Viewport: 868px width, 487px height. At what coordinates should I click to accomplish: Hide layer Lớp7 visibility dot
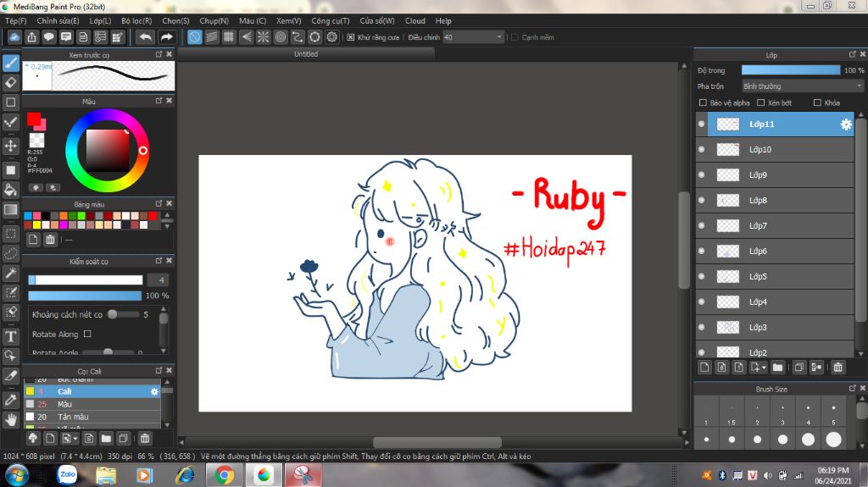tap(701, 226)
